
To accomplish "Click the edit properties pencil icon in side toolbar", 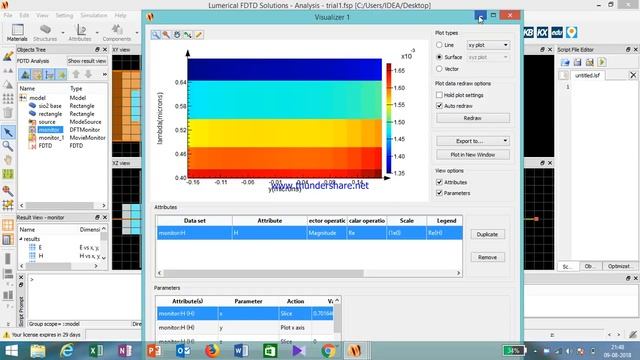I will pyautogui.click(x=8, y=56).
